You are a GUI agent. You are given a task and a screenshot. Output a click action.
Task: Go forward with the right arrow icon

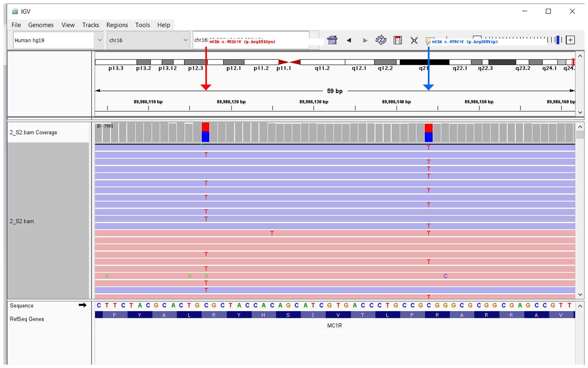365,40
